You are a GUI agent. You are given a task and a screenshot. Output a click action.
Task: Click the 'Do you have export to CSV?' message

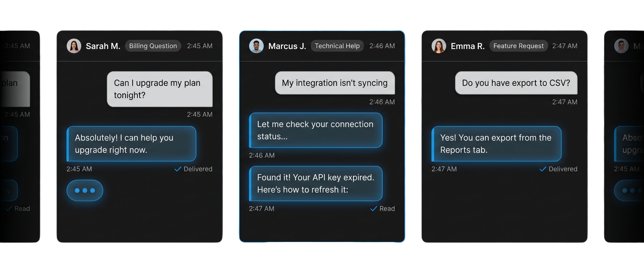tap(516, 83)
